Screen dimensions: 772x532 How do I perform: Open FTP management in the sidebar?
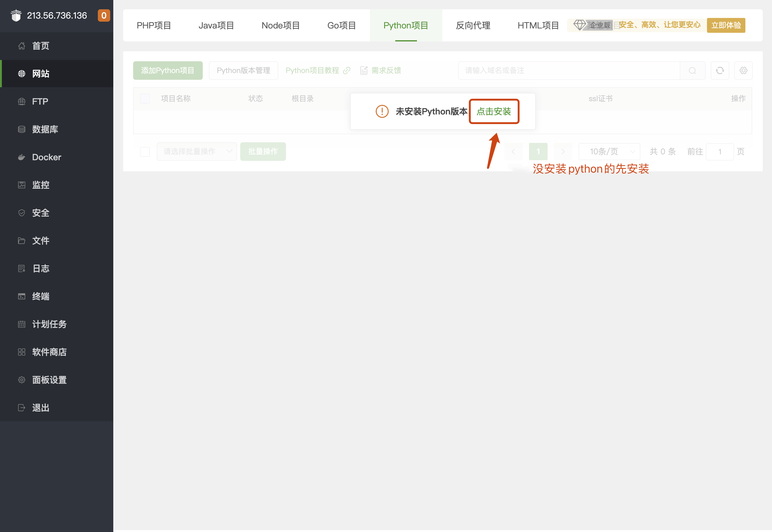tap(57, 101)
